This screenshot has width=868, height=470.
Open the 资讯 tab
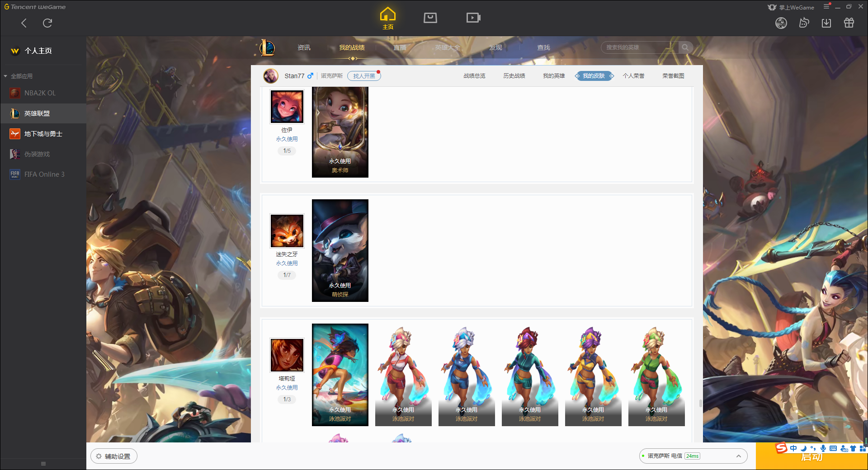pyautogui.click(x=304, y=47)
